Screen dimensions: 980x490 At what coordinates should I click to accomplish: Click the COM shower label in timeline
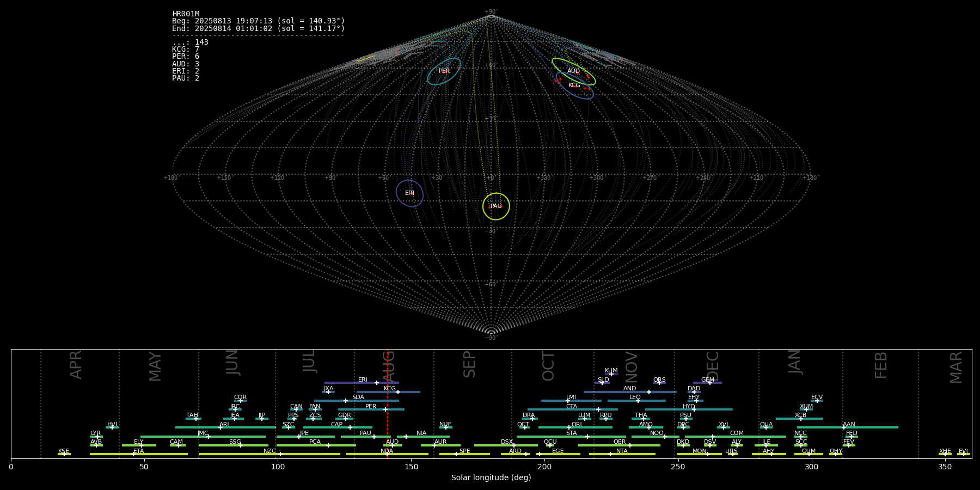pos(737,433)
